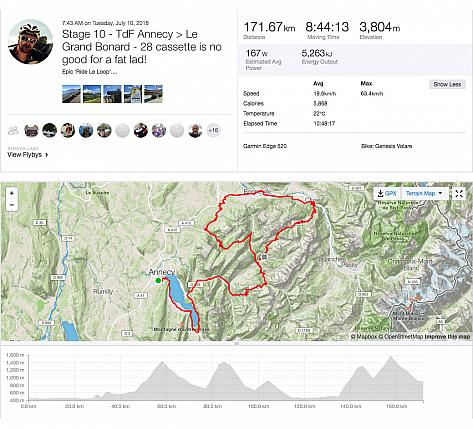The image size is (473, 429).
Task: Show the +16 additional kudos givers
Action: tap(213, 130)
